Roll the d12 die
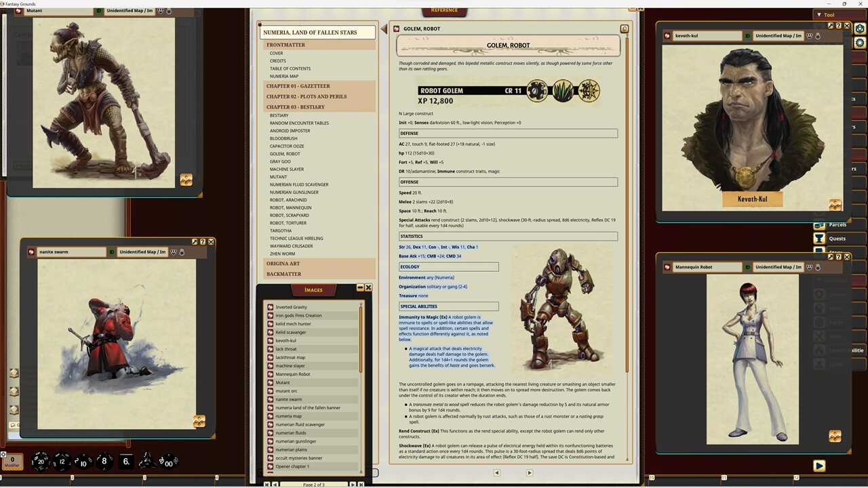 (62, 462)
